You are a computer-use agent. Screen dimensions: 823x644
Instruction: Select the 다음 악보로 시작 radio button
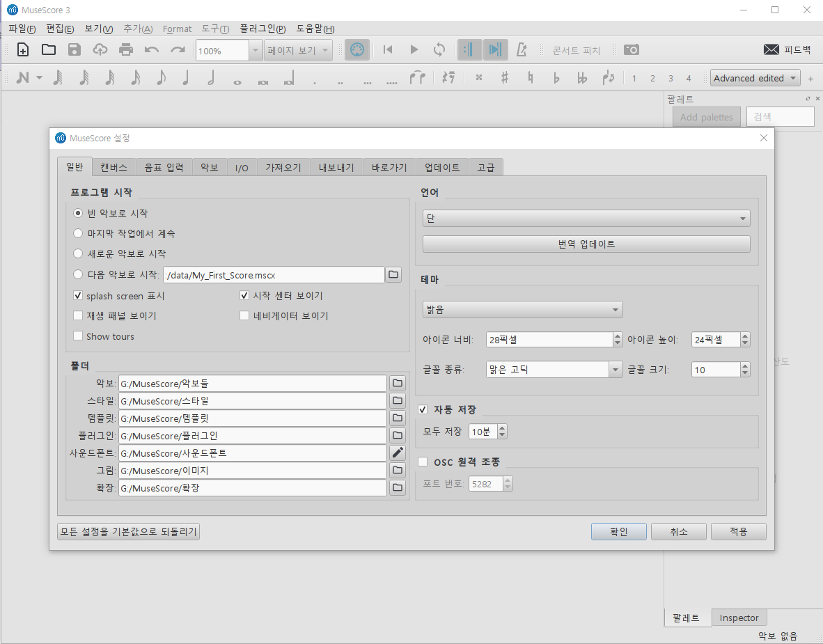[78, 274]
